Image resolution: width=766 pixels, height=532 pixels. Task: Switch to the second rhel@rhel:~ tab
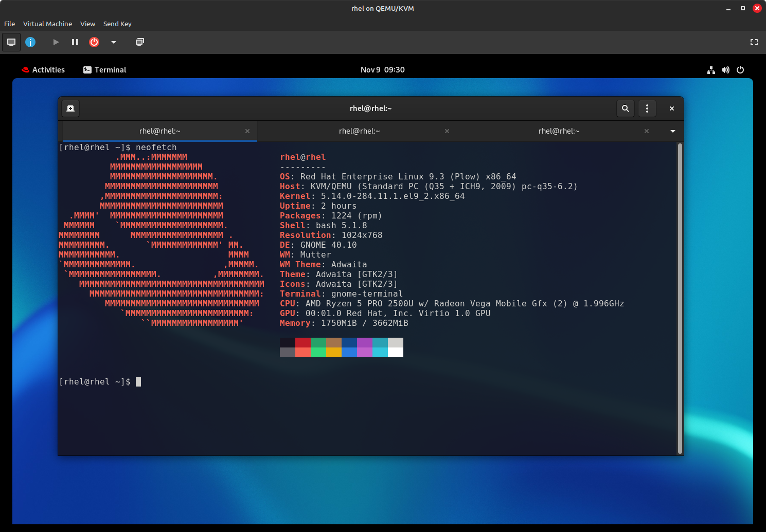click(360, 131)
